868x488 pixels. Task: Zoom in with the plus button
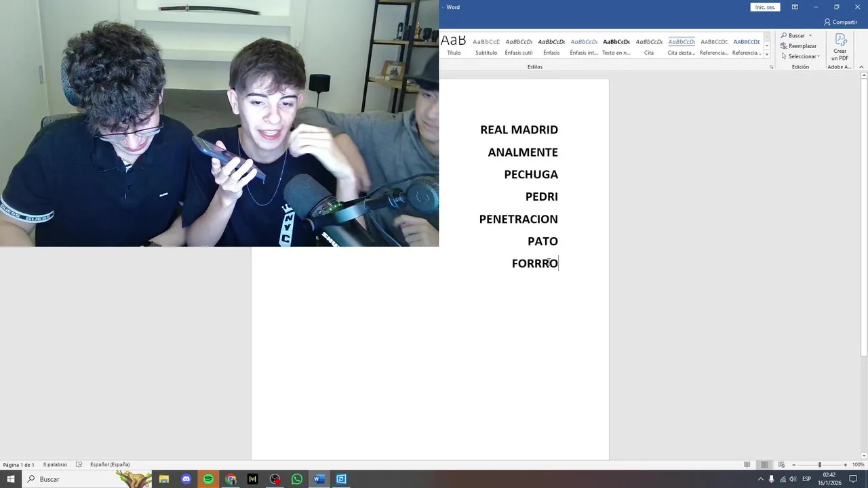tap(845, 465)
